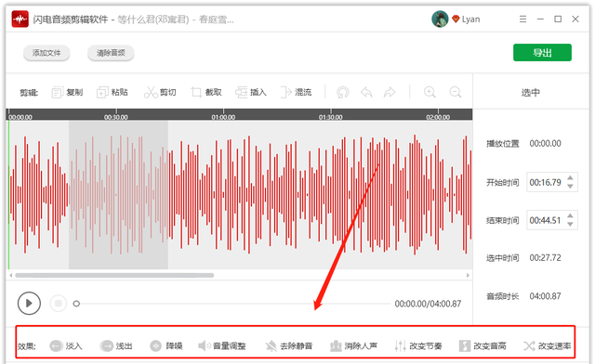Screen dimensions: 595x364
Task: Click the 清除音频 button
Action: pyautogui.click(x=111, y=53)
